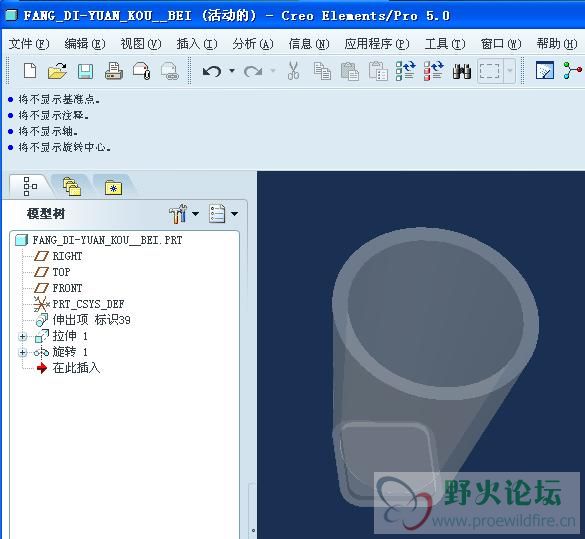Switch to the Model Tree tab
Image resolution: width=585 pixels, height=539 pixels.
[30, 186]
